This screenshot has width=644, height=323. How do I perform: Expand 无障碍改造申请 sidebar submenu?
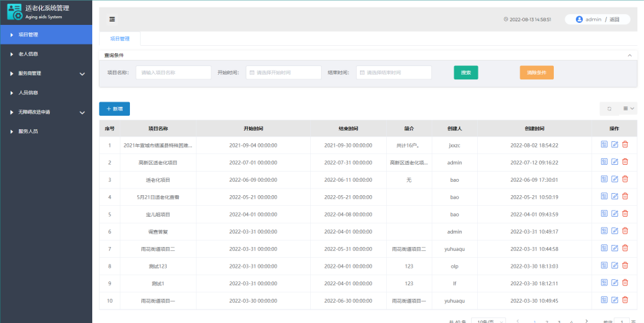coord(82,112)
